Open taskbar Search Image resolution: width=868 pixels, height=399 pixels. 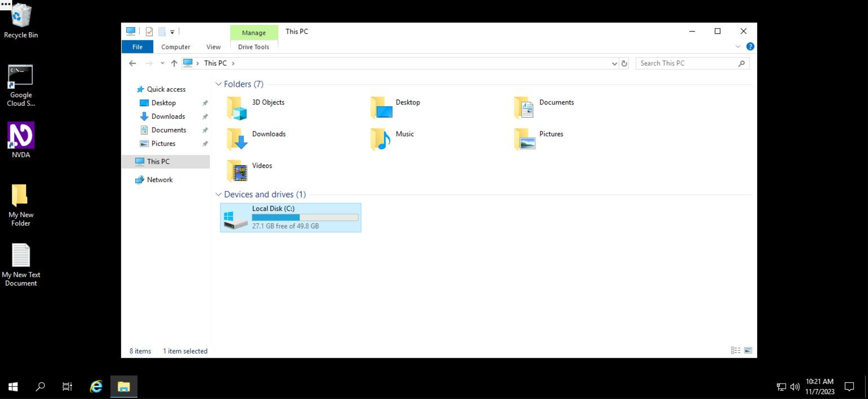point(40,387)
